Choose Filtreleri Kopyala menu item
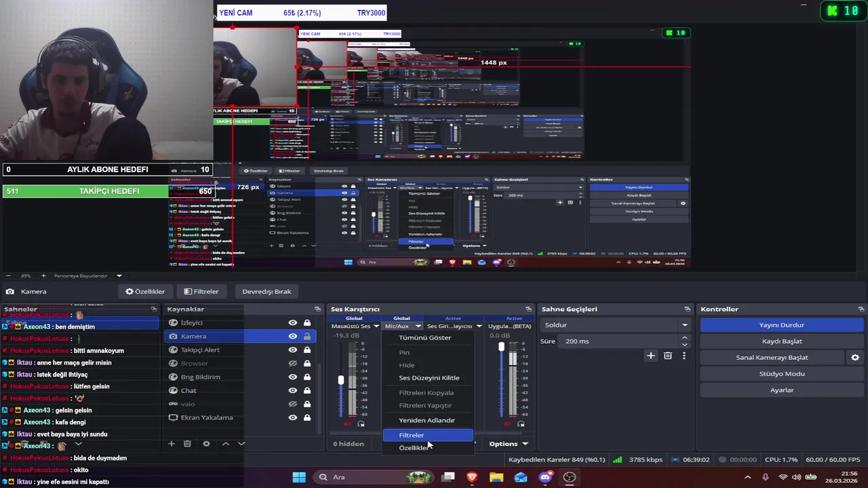The height and width of the screenshot is (488, 868). tap(427, 392)
